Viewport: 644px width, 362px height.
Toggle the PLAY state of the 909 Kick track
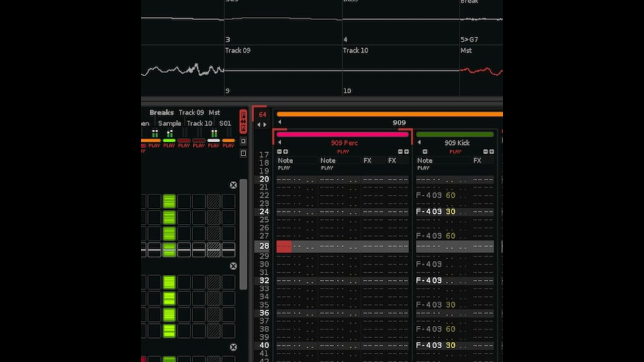tap(455, 152)
